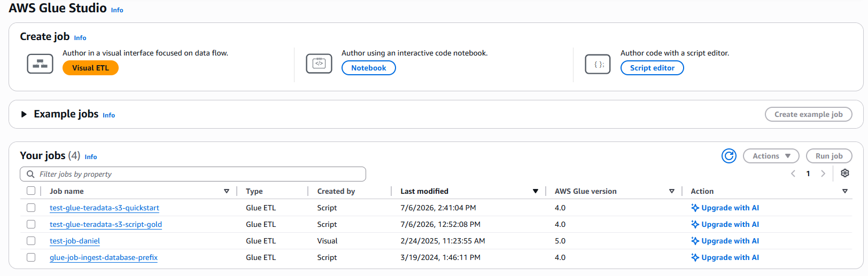Click the AWS Glue version header text
Screen dimensions: 868x276
pos(586,191)
